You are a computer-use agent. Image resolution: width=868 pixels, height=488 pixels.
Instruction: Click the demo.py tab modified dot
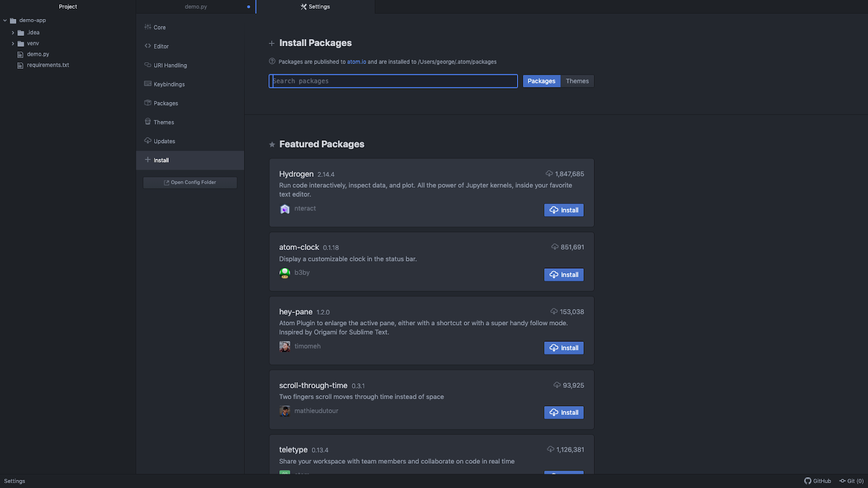(x=248, y=7)
